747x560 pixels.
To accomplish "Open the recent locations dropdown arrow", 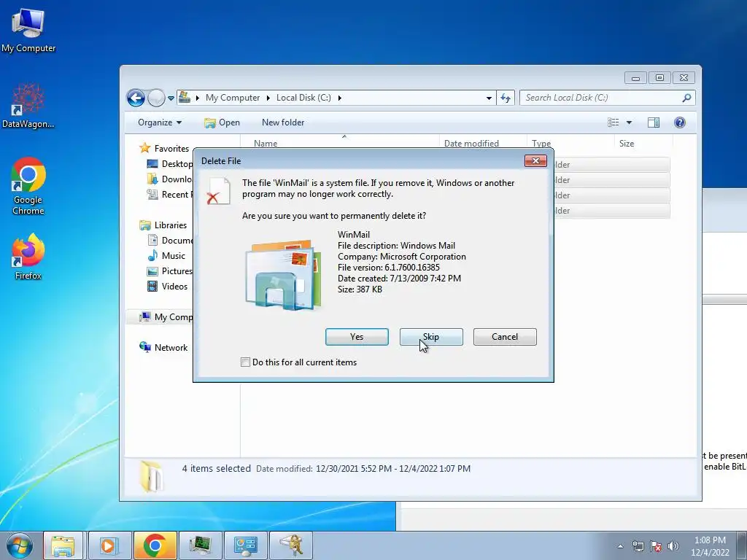I will tap(171, 98).
